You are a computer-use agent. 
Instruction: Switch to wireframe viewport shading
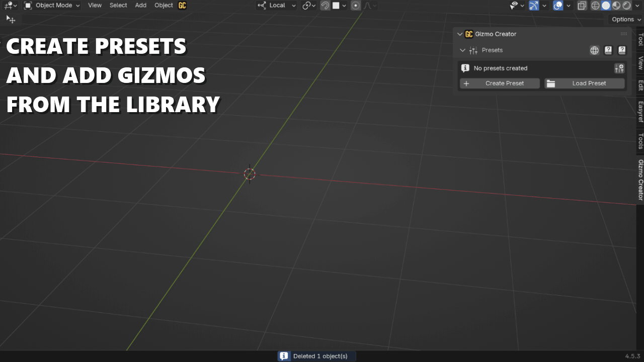click(x=596, y=6)
